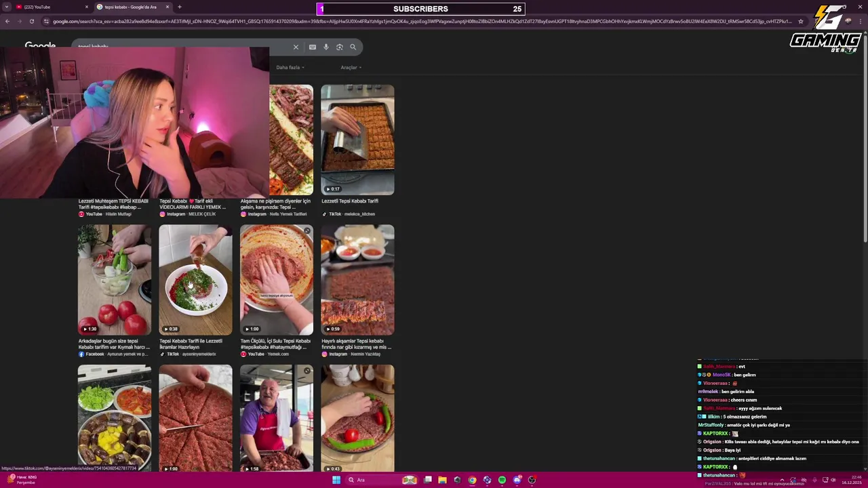Open Spotify from the taskbar
The image size is (868, 488).
tap(502, 480)
